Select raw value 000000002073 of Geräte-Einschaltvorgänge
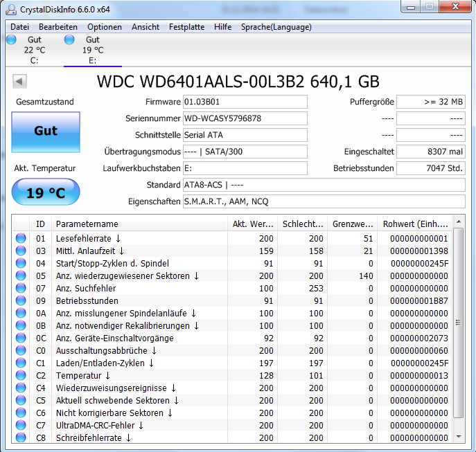 [x=419, y=338]
